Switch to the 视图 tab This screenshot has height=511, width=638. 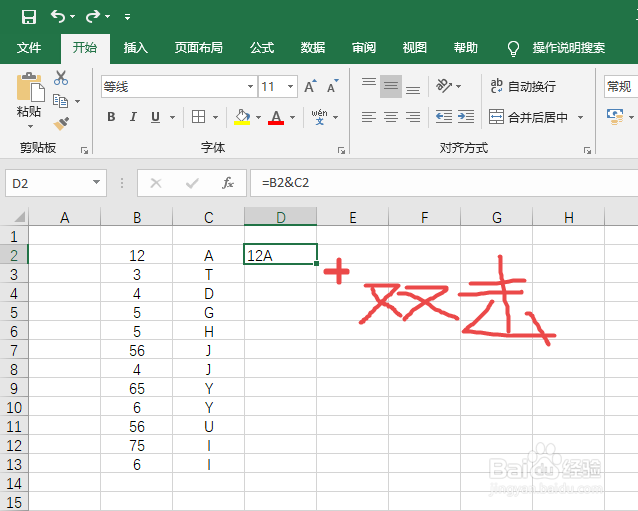tap(415, 48)
